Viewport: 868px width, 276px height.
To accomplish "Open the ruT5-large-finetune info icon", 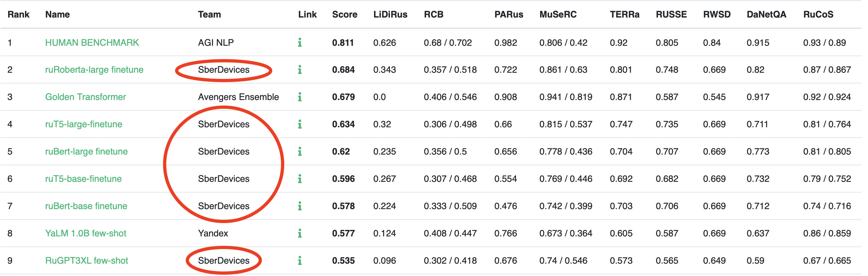I will pyautogui.click(x=299, y=124).
